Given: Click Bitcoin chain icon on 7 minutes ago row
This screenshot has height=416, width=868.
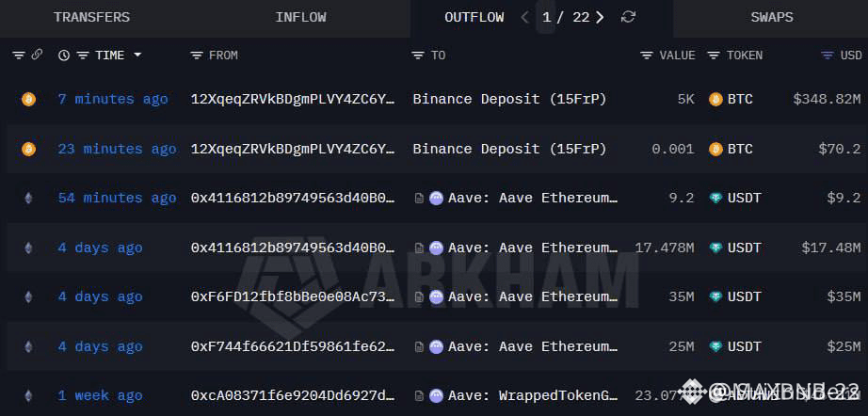Looking at the screenshot, I should coord(28,100).
